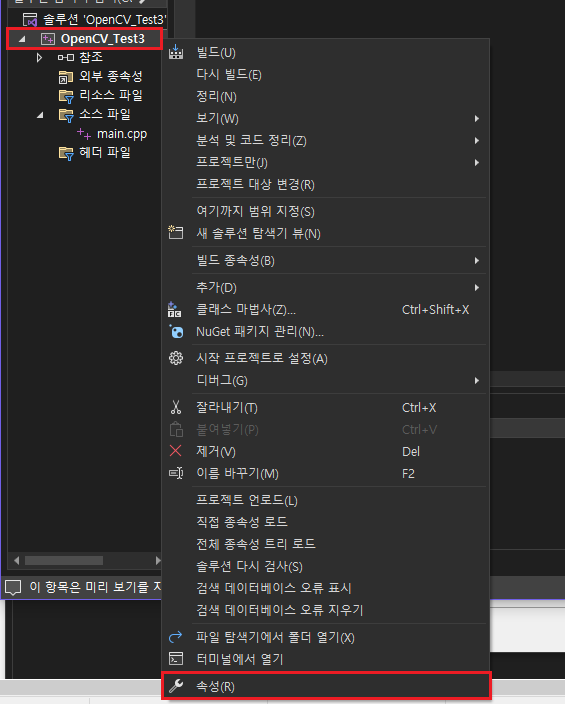The image size is (565, 704).
Task: Open the 프로젝트만(J) submenu arrow
Action: click(x=477, y=163)
